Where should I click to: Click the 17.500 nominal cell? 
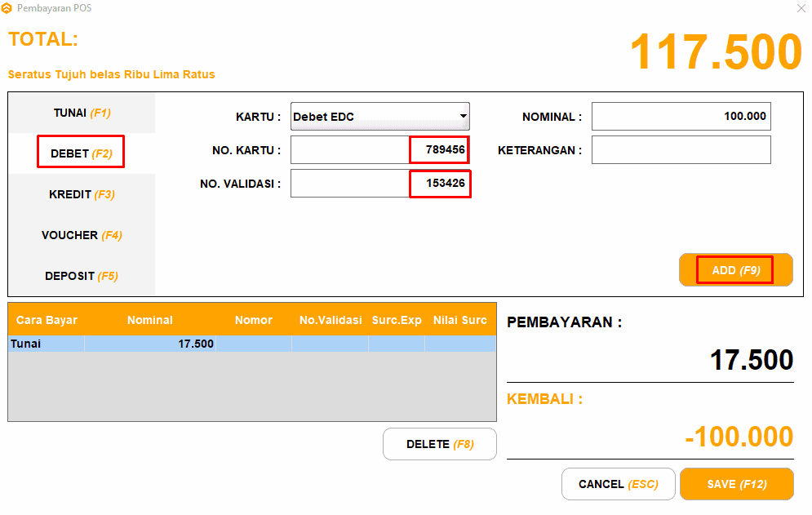(x=149, y=344)
